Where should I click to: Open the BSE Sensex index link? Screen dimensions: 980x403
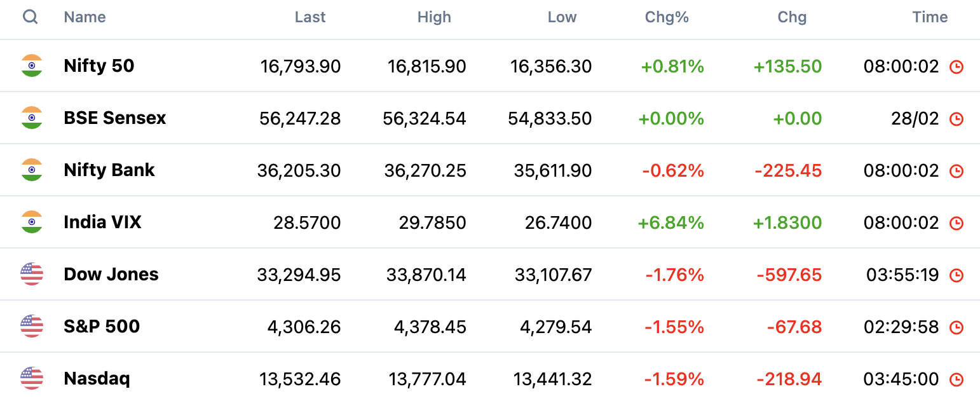(115, 118)
